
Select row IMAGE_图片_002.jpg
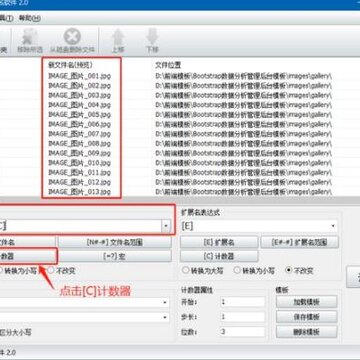point(79,85)
